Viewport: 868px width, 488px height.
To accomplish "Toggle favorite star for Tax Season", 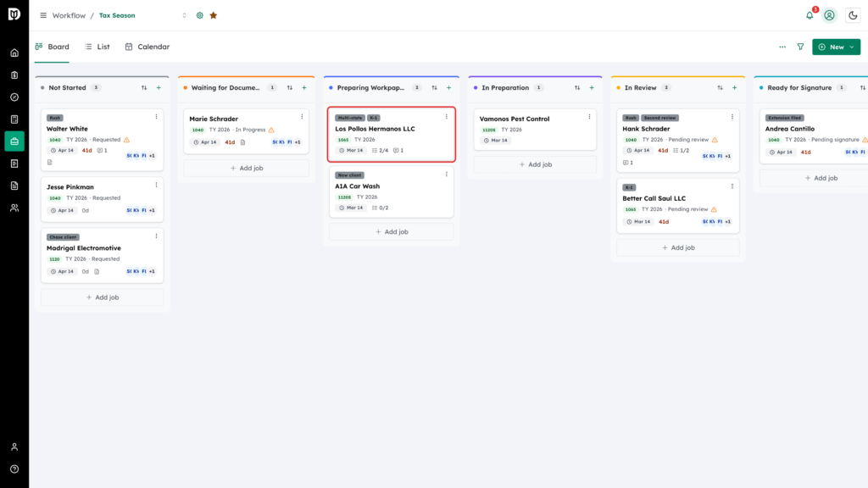I will pyautogui.click(x=214, y=15).
